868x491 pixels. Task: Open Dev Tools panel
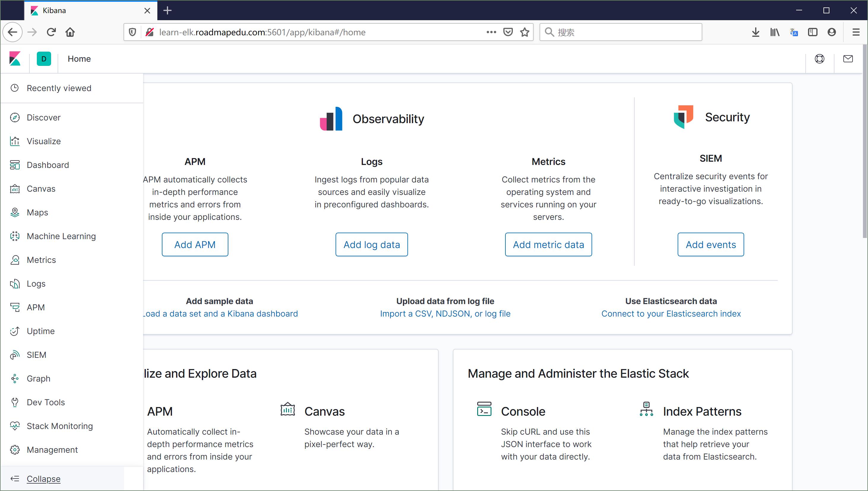point(46,402)
